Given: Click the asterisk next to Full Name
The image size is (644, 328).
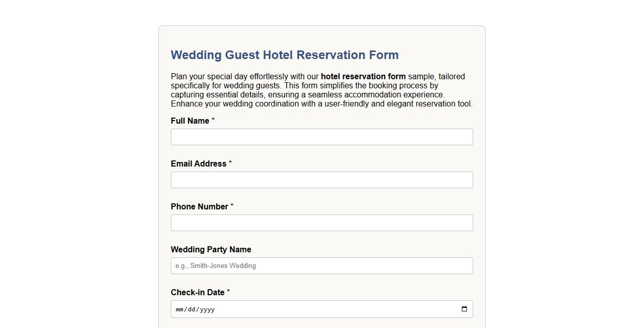Looking at the screenshot, I should tap(212, 120).
